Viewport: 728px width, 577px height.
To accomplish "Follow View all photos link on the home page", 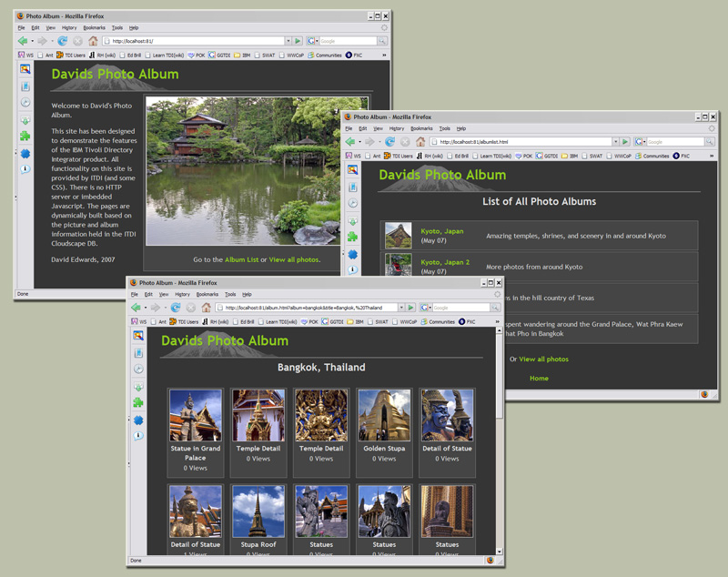I will (294, 259).
